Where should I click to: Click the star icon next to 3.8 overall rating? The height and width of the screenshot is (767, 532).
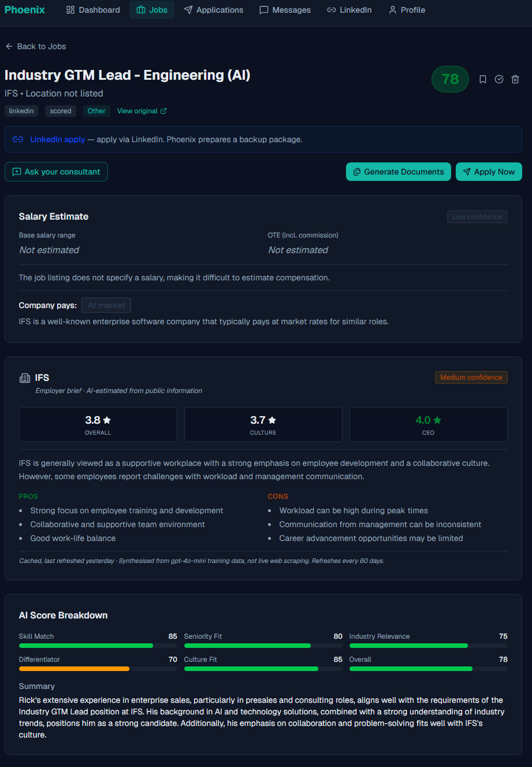coord(107,420)
